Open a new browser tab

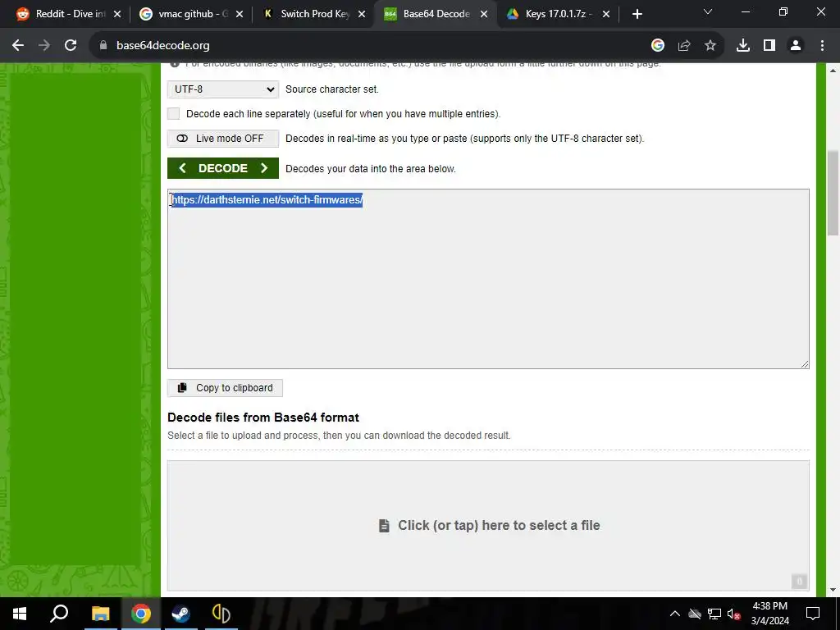tap(637, 14)
